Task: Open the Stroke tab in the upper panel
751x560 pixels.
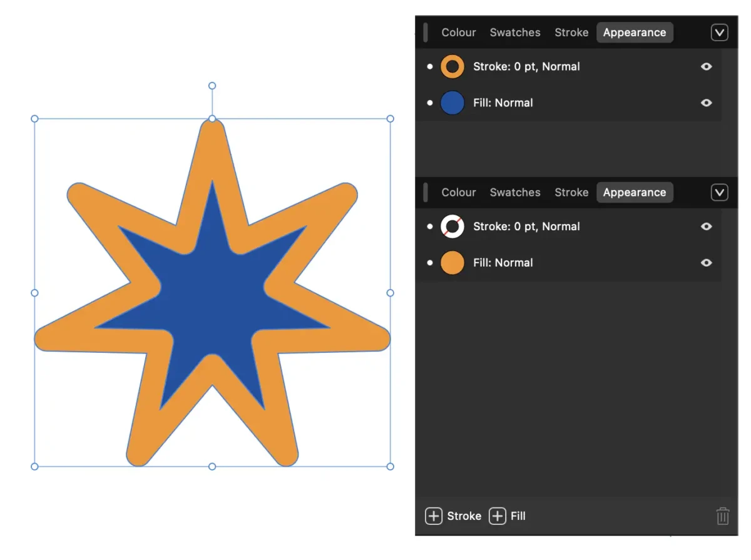Action: pos(571,33)
